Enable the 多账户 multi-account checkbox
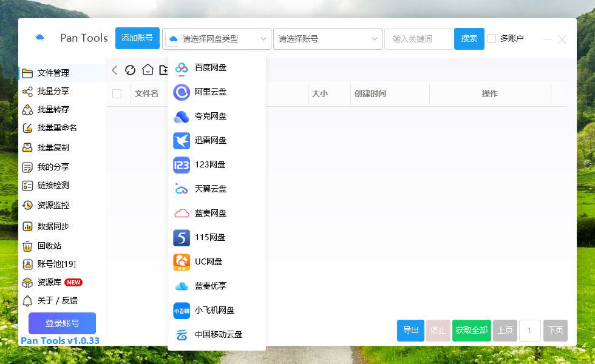This screenshot has height=364, width=595. (x=493, y=38)
